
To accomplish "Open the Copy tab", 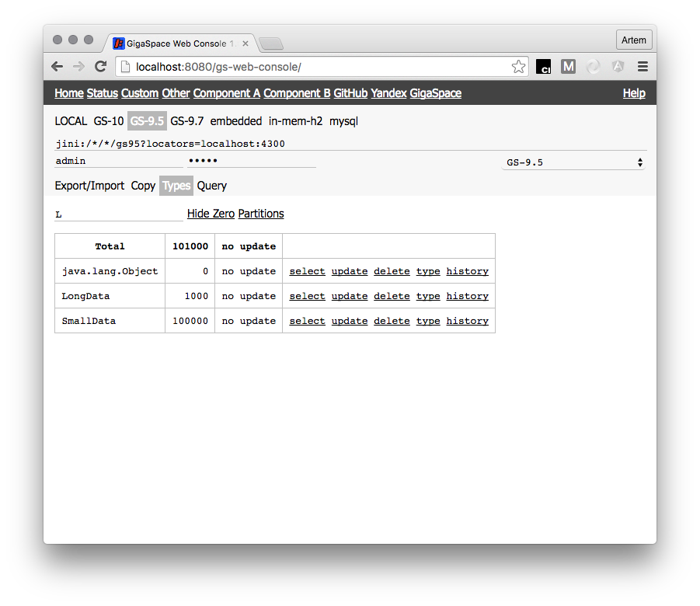I will coord(143,186).
